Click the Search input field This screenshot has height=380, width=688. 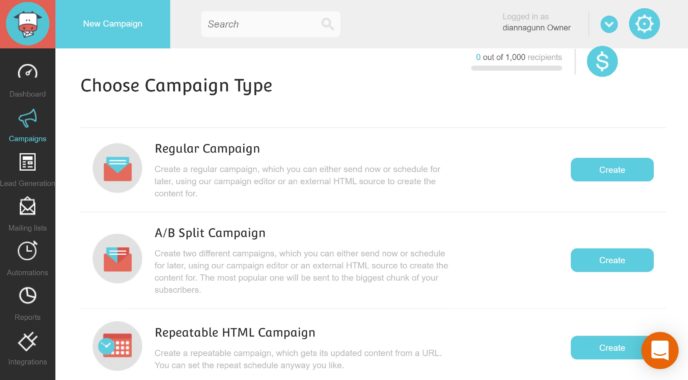pyautogui.click(x=270, y=24)
